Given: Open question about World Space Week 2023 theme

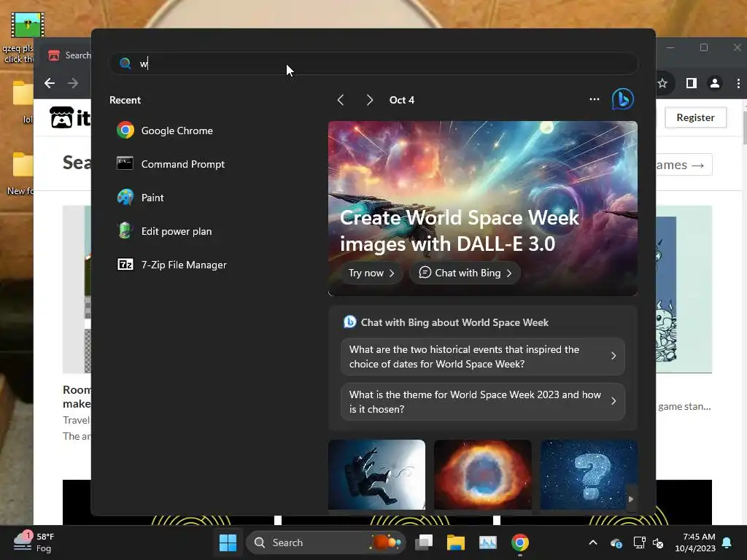Looking at the screenshot, I should tap(483, 402).
